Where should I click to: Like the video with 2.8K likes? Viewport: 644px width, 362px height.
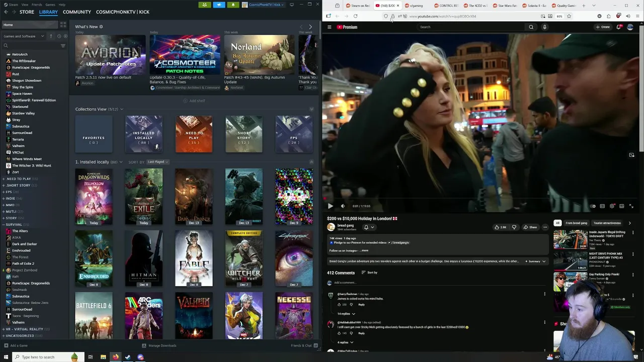pos(500,227)
